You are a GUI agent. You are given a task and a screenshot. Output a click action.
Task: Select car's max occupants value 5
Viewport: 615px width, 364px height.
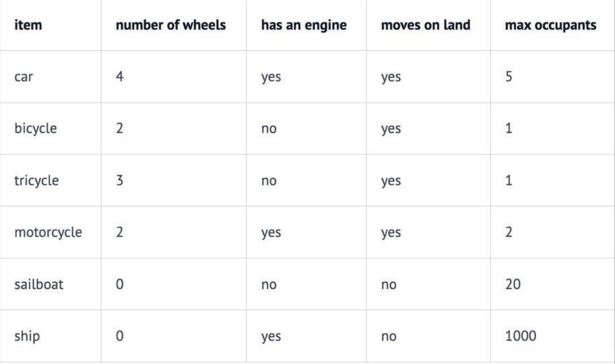509,76
